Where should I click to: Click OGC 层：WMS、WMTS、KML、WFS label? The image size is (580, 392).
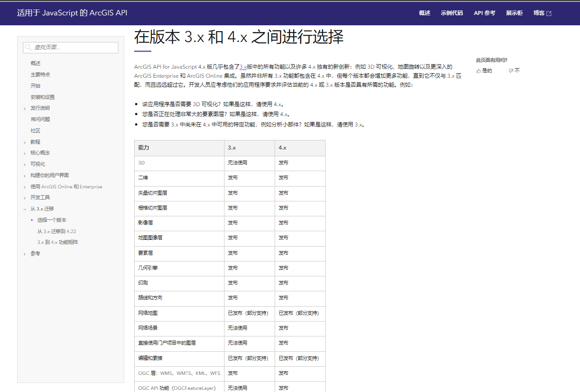point(179,373)
